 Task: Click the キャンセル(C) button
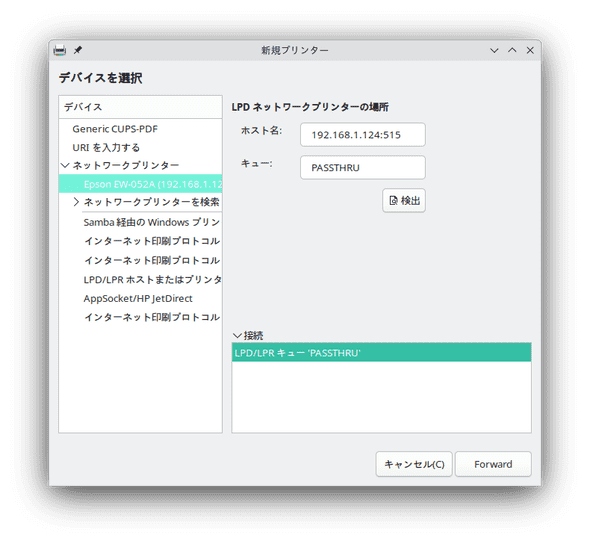(414, 464)
